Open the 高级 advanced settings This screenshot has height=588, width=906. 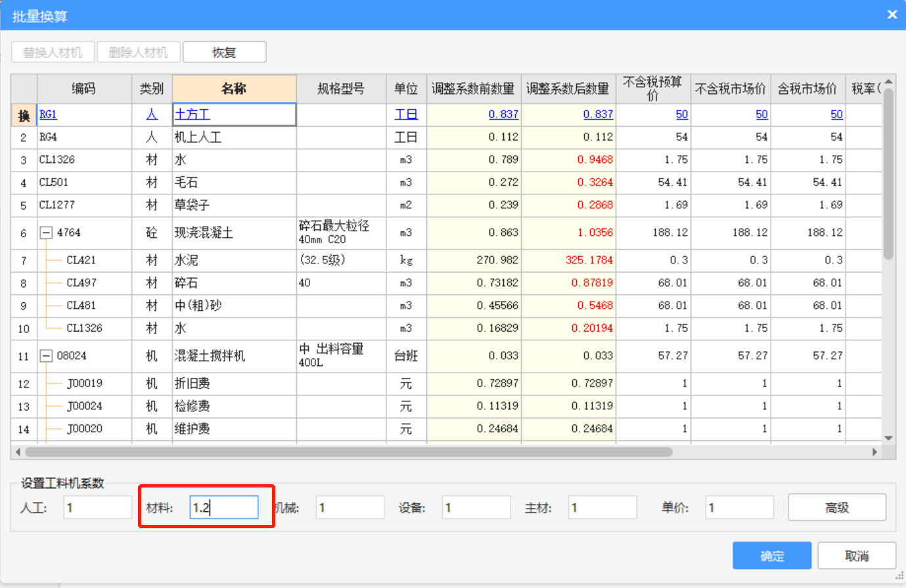(x=837, y=507)
